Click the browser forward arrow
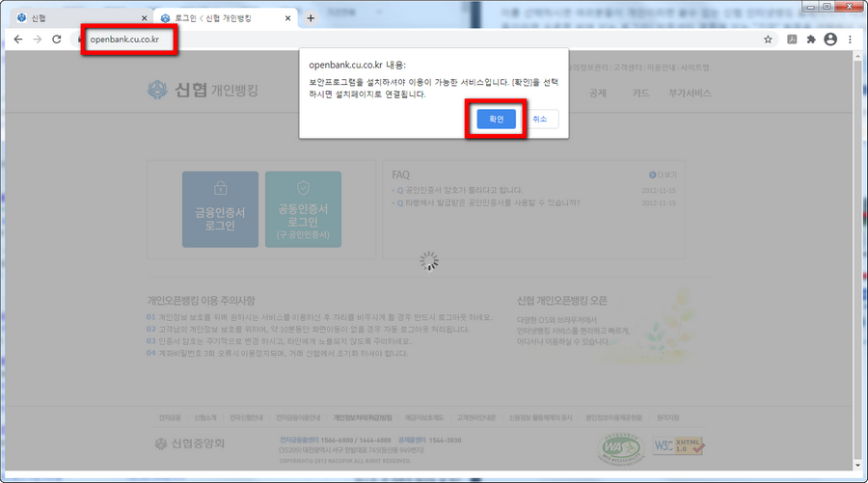The image size is (868, 483). click(37, 40)
